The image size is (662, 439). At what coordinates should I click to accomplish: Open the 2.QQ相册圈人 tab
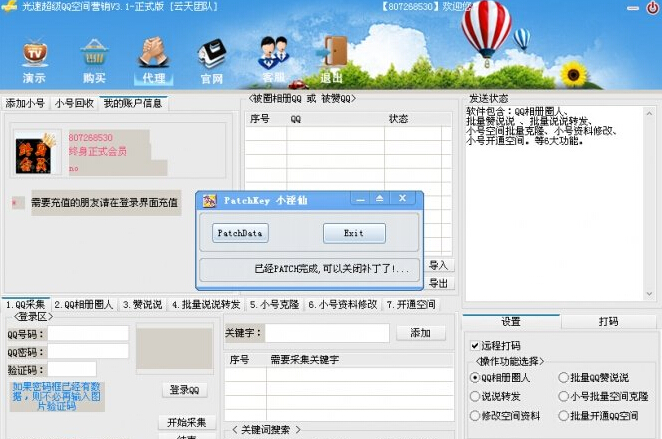pyautogui.click(x=84, y=304)
